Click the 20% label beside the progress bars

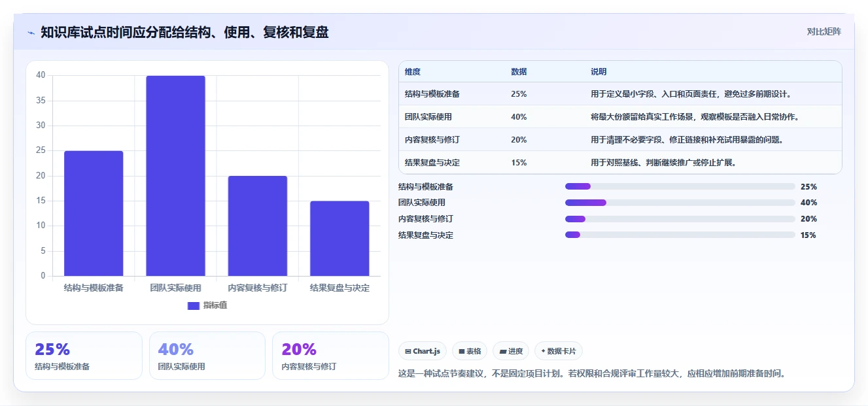coord(808,219)
